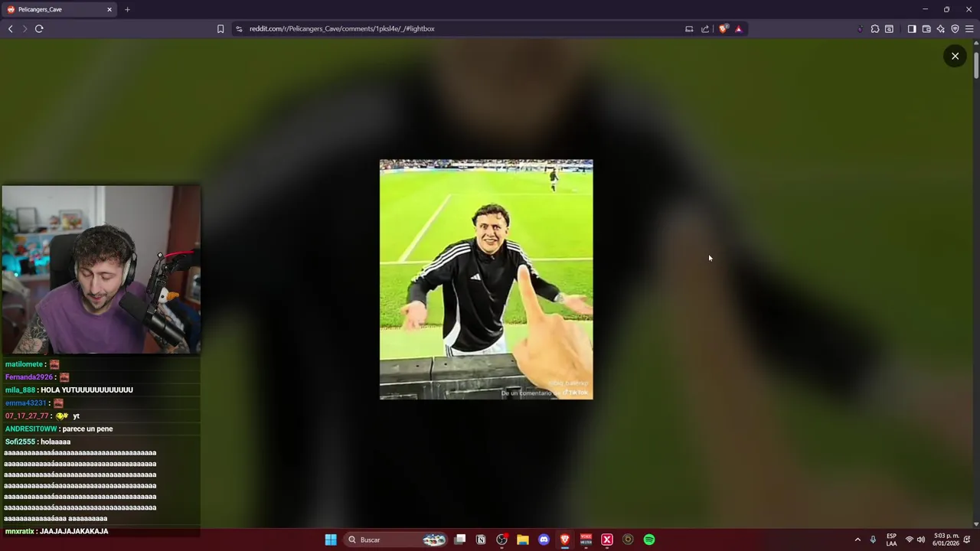Open the Extensions puzzle menu
The width and height of the screenshot is (980, 551).
coord(875,29)
